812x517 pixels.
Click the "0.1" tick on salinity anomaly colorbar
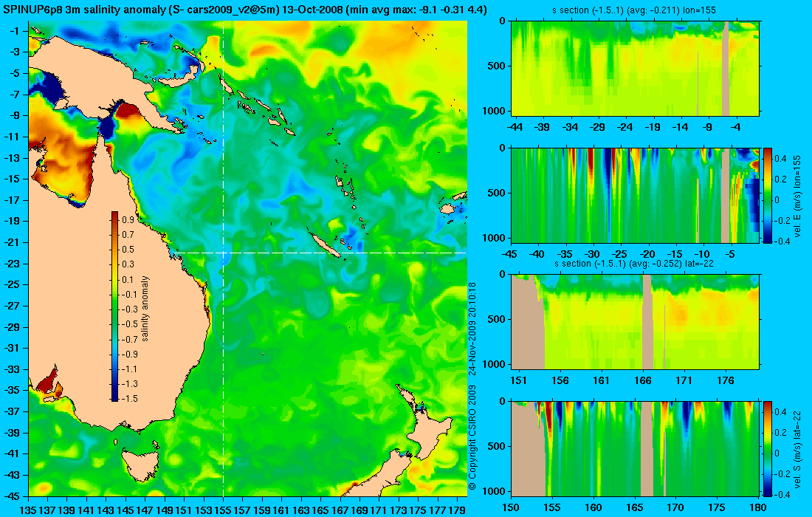pos(128,279)
